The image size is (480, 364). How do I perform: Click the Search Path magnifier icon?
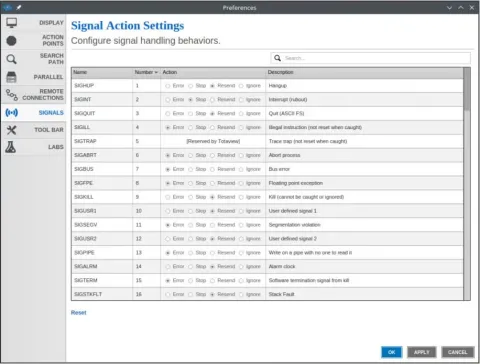[11, 59]
